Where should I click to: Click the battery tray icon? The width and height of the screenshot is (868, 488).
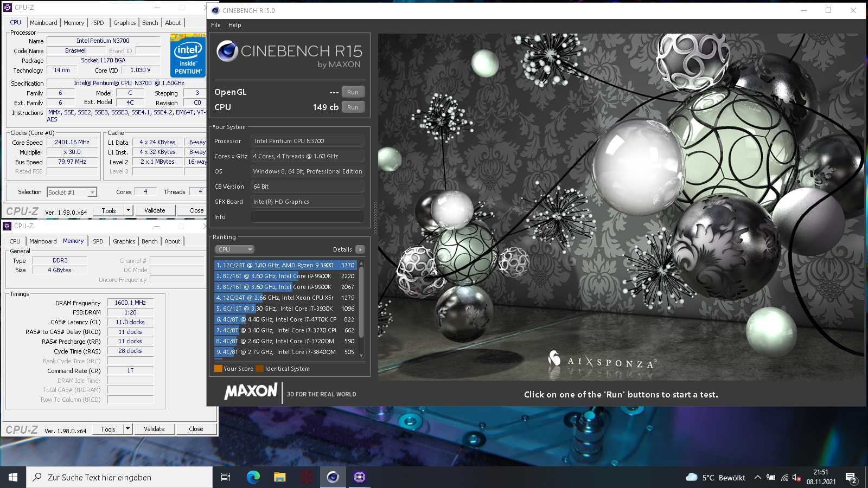click(771, 478)
